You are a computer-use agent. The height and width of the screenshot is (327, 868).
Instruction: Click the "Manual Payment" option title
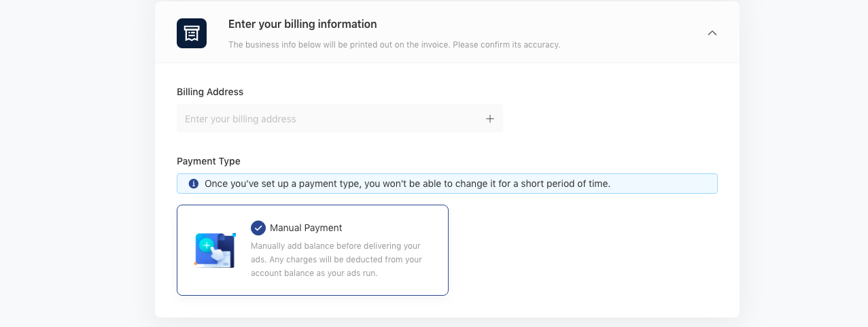pos(306,228)
